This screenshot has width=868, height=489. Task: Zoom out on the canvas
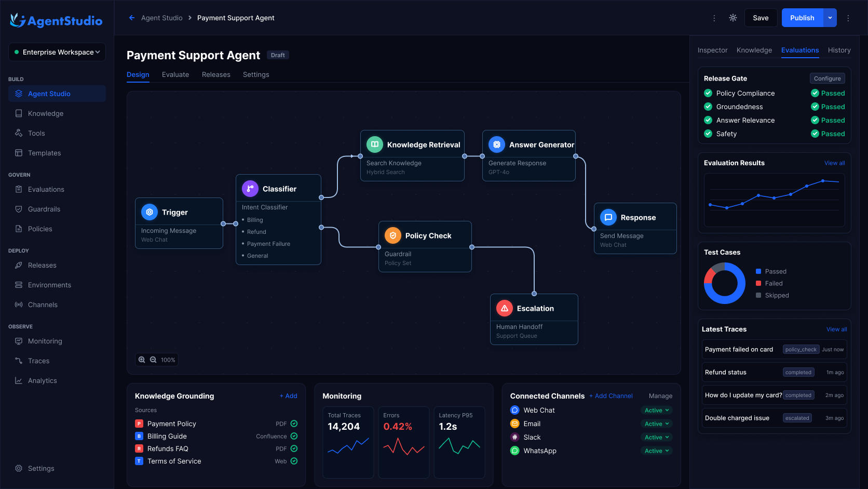(x=153, y=360)
